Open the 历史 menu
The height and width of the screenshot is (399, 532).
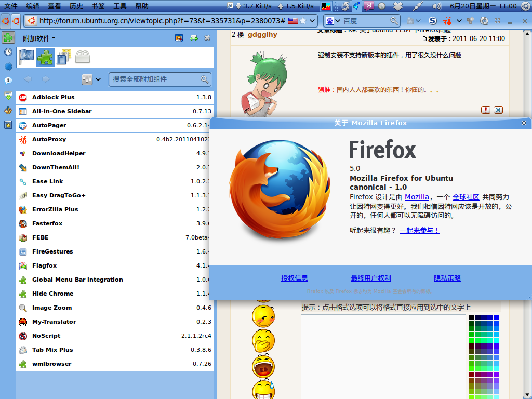click(x=76, y=6)
